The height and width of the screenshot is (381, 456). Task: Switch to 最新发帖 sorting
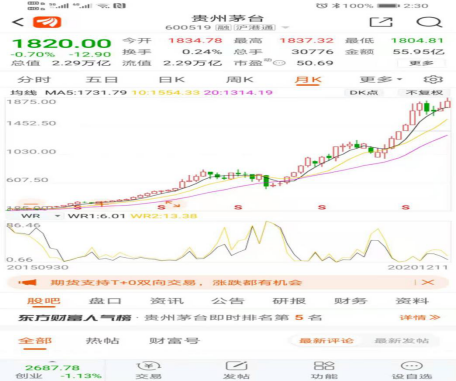click(x=402, y=341)
